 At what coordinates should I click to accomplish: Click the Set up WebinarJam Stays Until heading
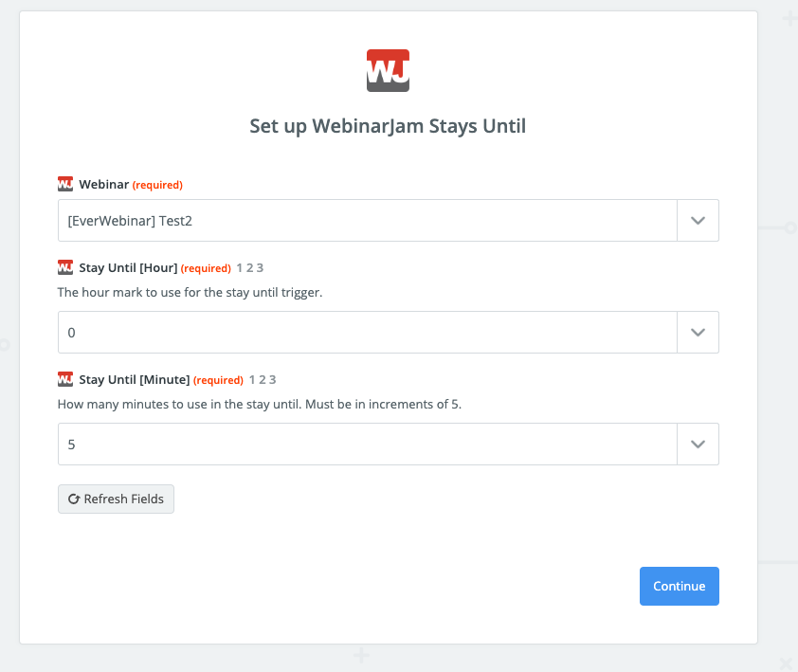tap(388, 126)
